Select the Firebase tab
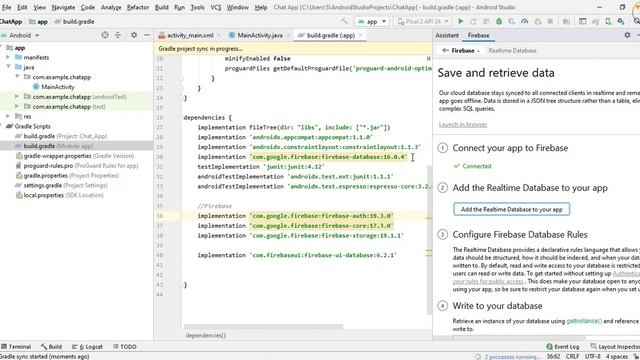640x360 pixels. coord(478,36)
